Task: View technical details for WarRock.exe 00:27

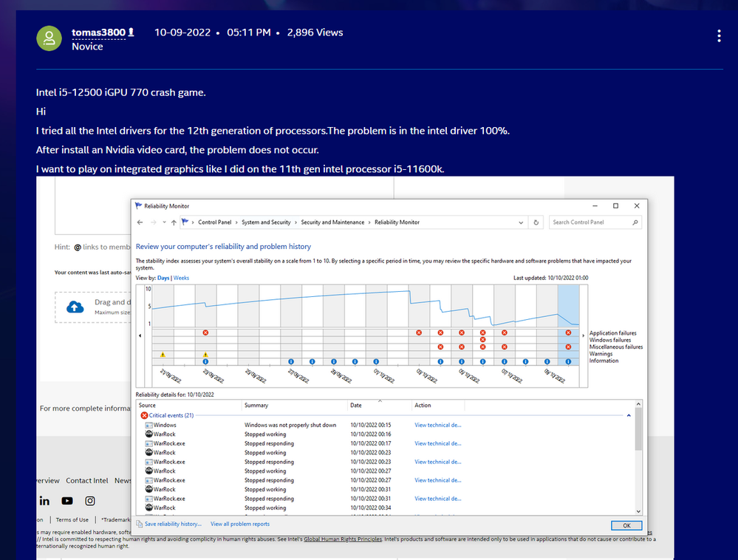Action: click(438, 480)
